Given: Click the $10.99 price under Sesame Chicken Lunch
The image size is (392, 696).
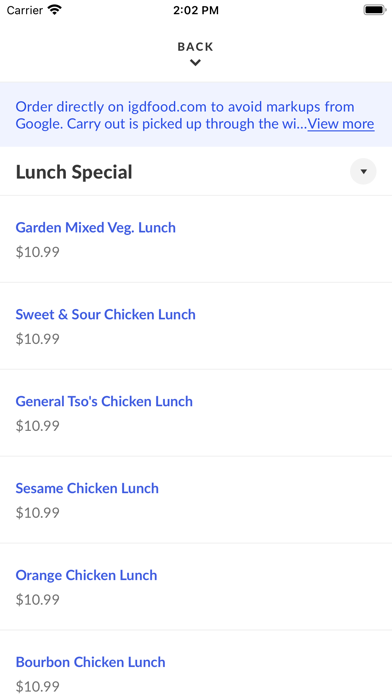Looking at the screenshot, I should pyautogui.click(x=38, y=514).
